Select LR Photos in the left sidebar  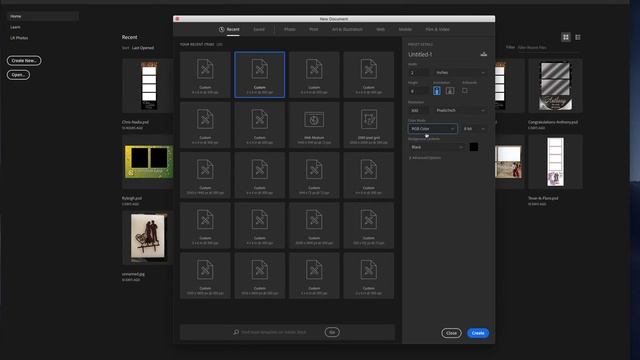pos(19,38)
